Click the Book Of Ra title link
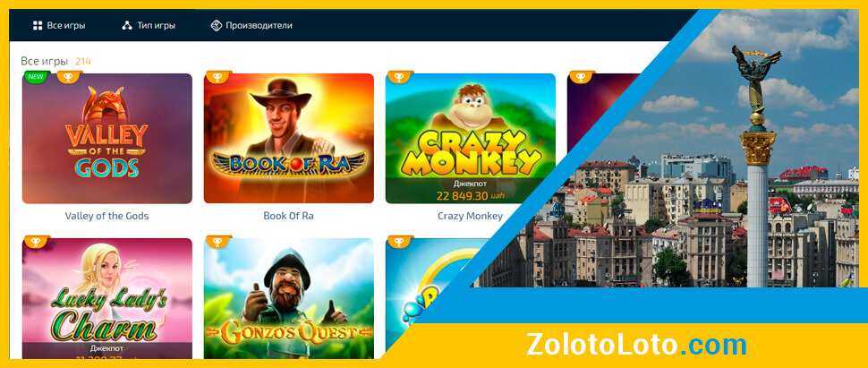This screenshot has height=368, width=868. 288,216
